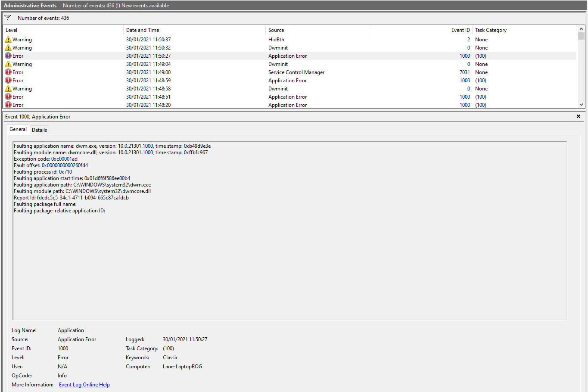Screen dimensions: 588x392
Task: Click the Warning icon on the 11:49:04 Dwminit row
Action: [8, 64]
